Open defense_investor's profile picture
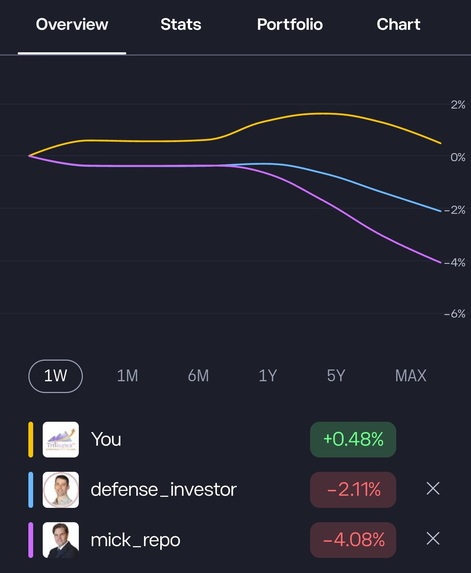This screenshot has height=573, width=471. 61,490
